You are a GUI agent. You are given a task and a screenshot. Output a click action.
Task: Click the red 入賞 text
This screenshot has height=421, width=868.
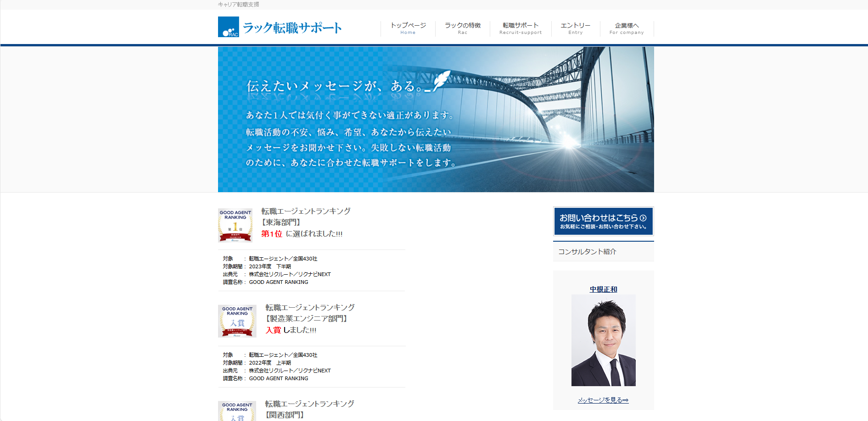click(x=273, y=330)
